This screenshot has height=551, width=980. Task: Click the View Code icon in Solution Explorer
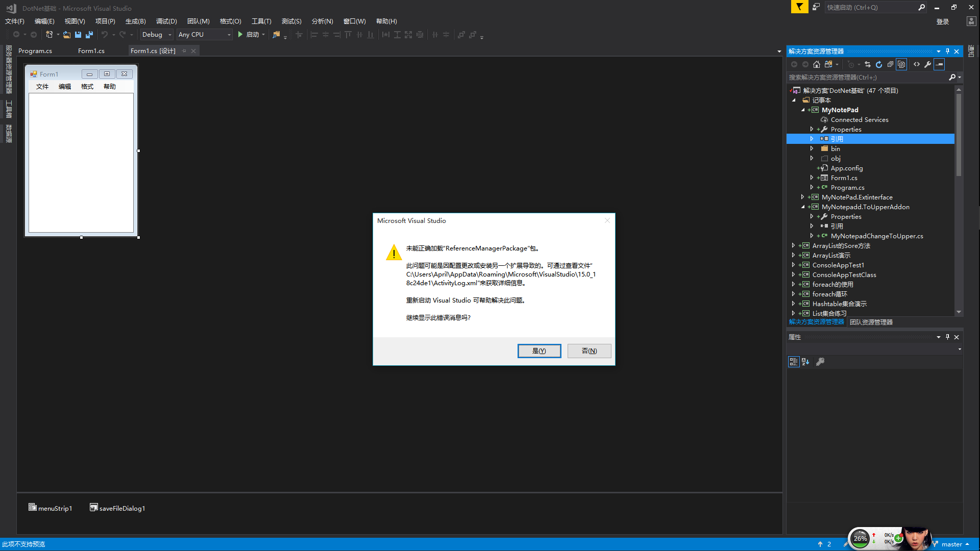[x=917, y=64]
